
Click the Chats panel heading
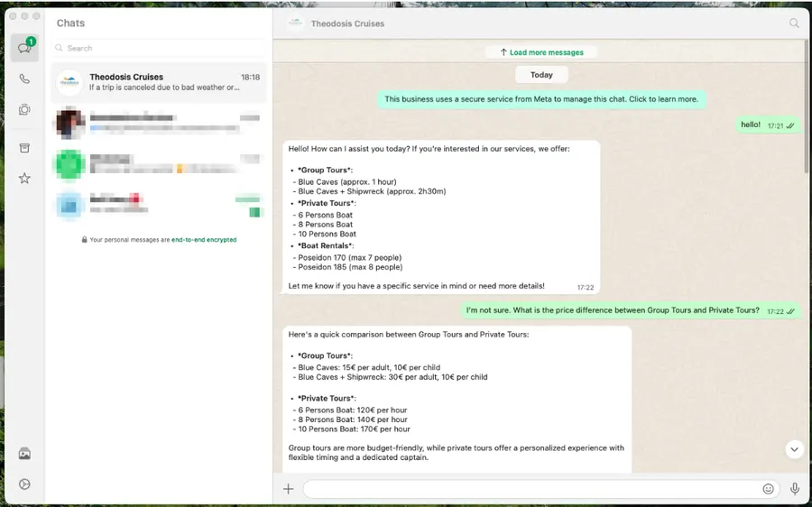pos(70,23)
